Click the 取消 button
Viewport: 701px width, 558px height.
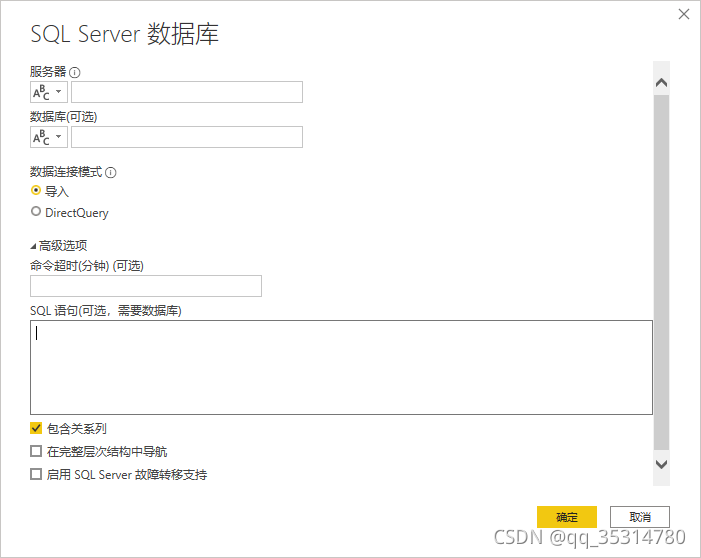(640, 517)
